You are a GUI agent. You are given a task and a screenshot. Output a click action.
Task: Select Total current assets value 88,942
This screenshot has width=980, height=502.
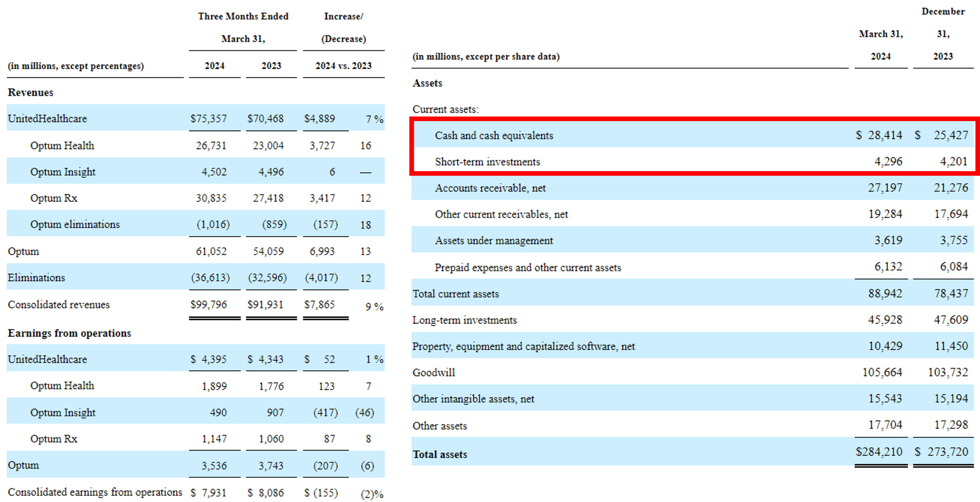pyautogui.click(x=885, y=294)
